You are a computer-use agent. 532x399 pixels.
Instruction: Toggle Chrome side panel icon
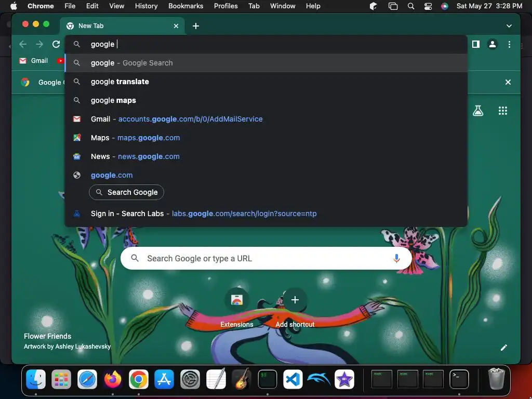[x=476, y=44]
